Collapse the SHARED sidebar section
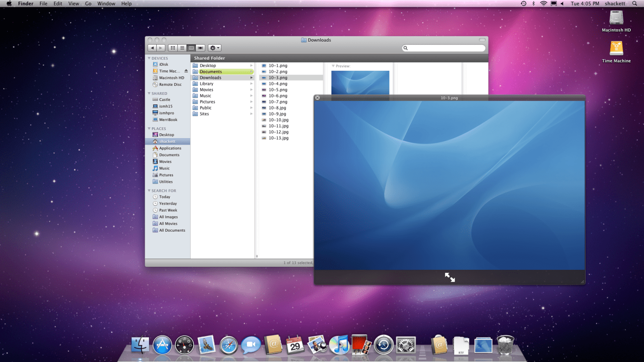644x362 pixels. coord(149,93)
